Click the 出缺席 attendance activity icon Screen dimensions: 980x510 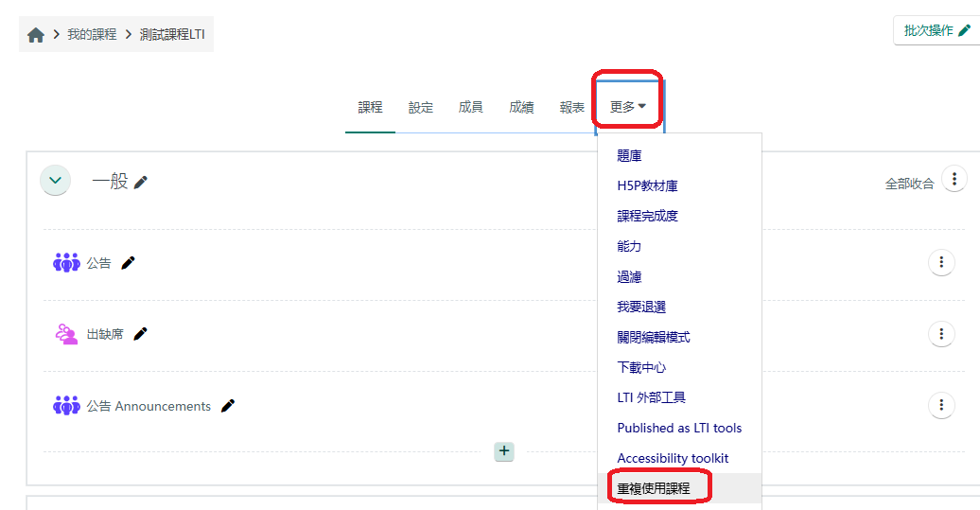coord(66,334)
